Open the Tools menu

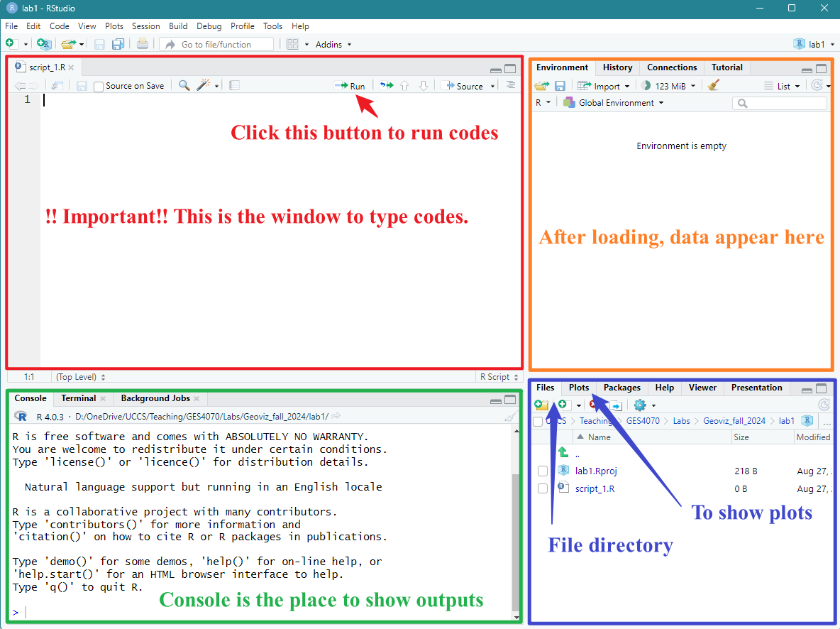click(272, 26)
